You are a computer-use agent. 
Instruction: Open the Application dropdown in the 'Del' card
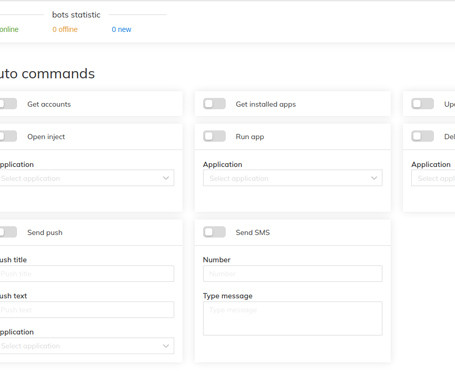pos(433,178)
